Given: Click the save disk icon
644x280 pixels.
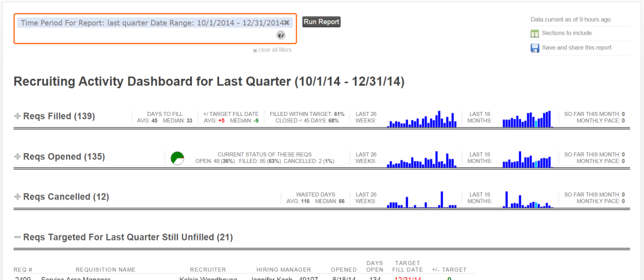Looking at the screenshot, I should pyautogui.click(x=535, y=48).
